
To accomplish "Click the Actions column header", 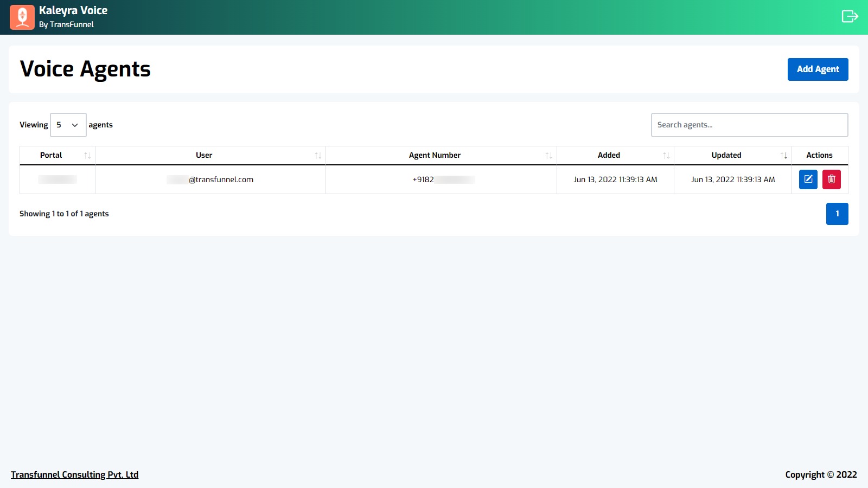I will click(x=819, y=155).
